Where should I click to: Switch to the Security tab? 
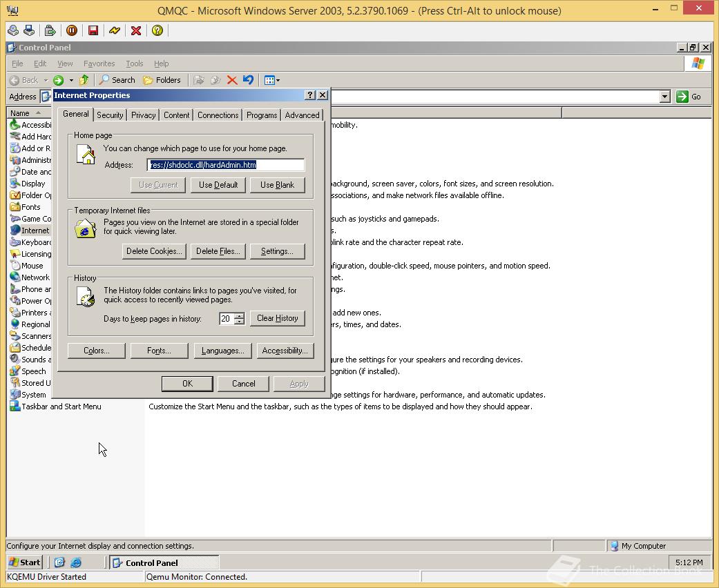[110, 115]
